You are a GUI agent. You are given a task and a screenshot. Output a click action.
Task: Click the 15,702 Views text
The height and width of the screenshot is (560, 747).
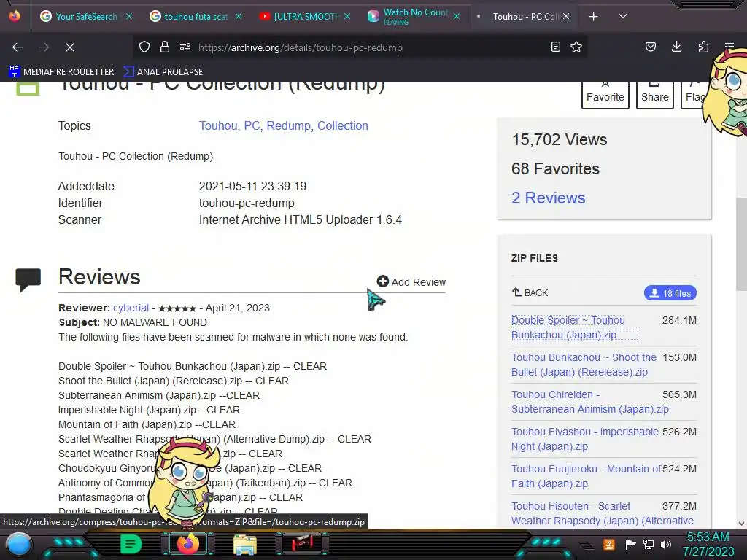(x=560, y=139)
